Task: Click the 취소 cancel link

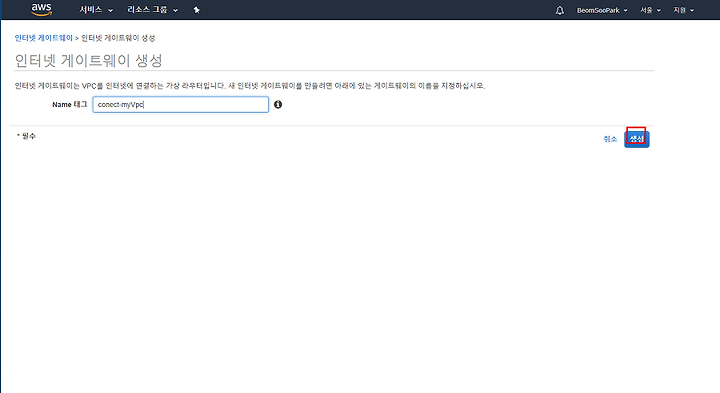Action: tap(610, 139)
